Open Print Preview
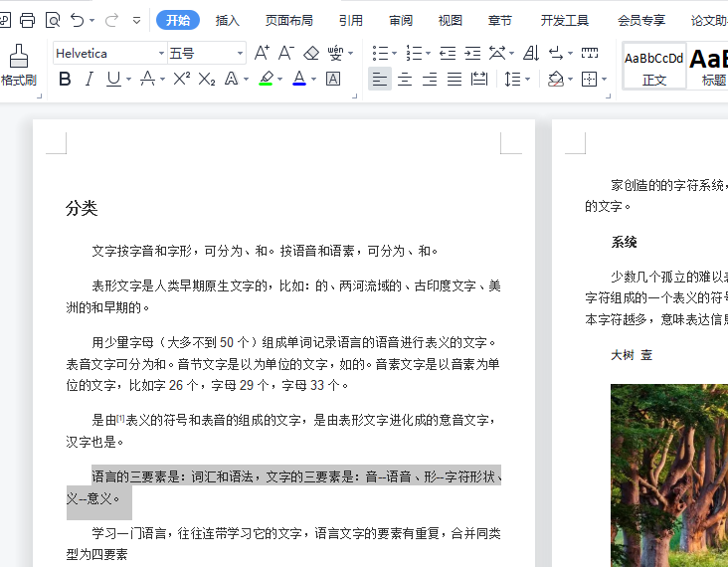The image size is (728, 567). pyautogui.click(x=53, y=21)
